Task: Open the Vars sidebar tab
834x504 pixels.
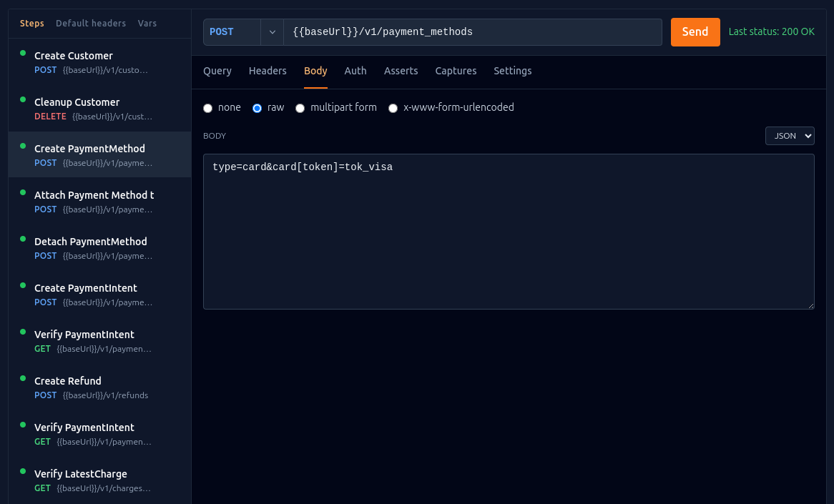Action: [147, 24]
